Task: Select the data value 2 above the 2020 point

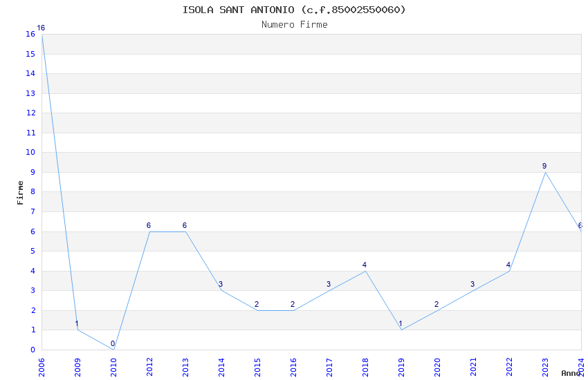Action: (437, 304)
